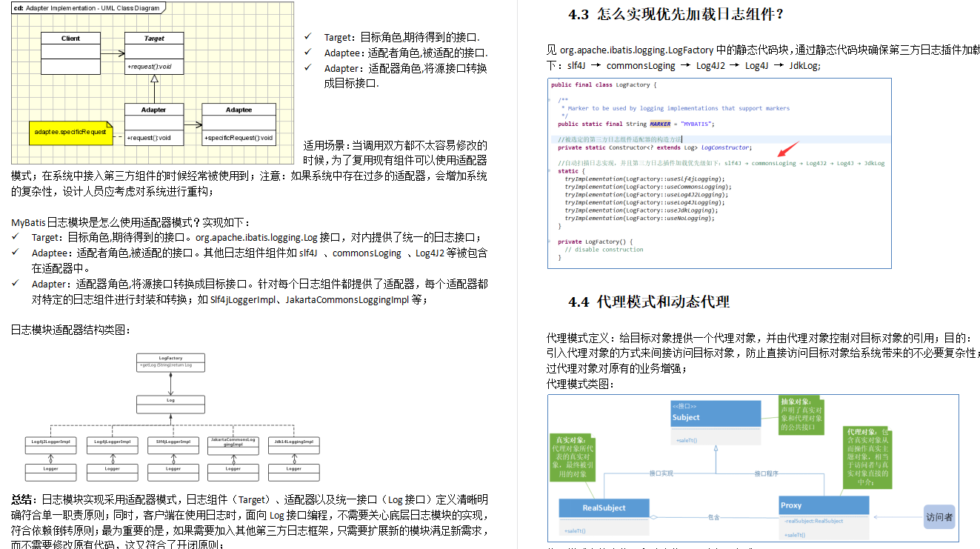Click the code line 'private LogFactory() {'
This screenshot has width=980, height=549.
pos(595,242)
